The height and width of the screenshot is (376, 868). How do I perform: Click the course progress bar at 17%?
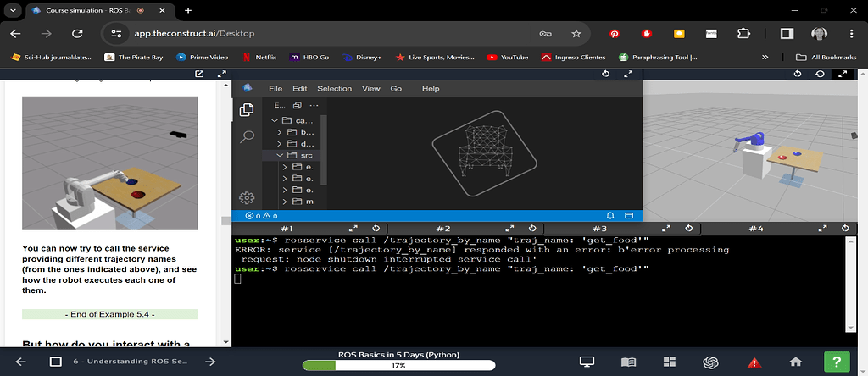point(398,366)
